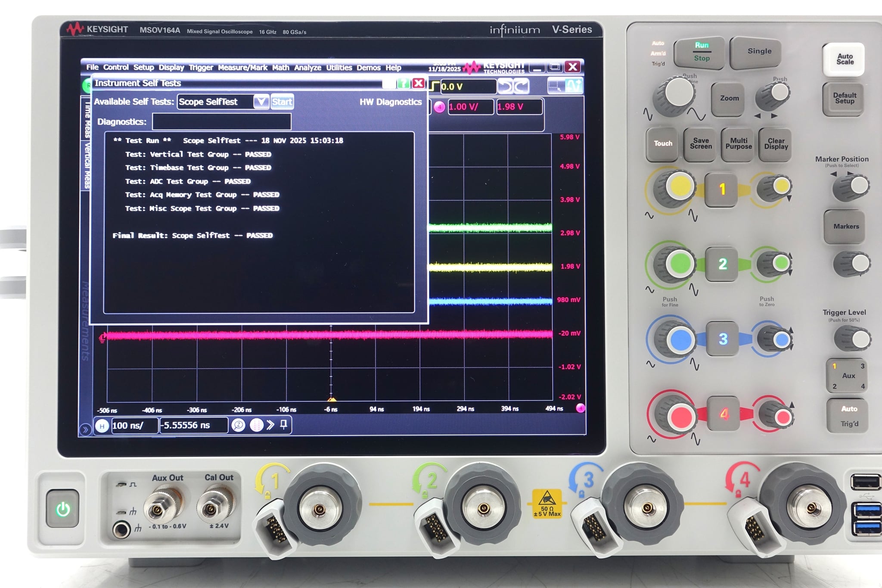Click the pin icon in horizontal toolbar
This screenshot has height=588, width=882.
click(284, 425)
